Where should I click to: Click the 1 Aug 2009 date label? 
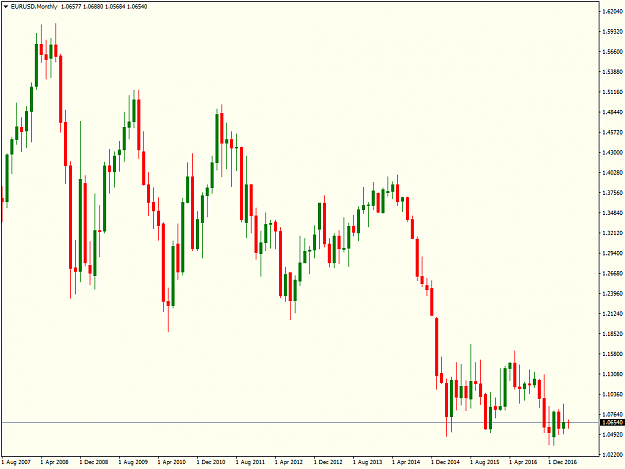pyautogui.click(x=133, y=462)
